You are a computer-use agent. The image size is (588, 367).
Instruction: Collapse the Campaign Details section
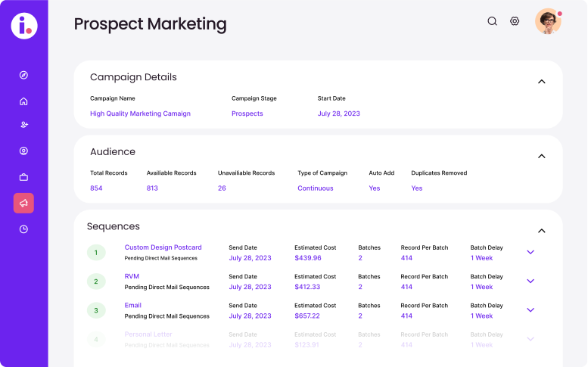click(x=541, y=81)
